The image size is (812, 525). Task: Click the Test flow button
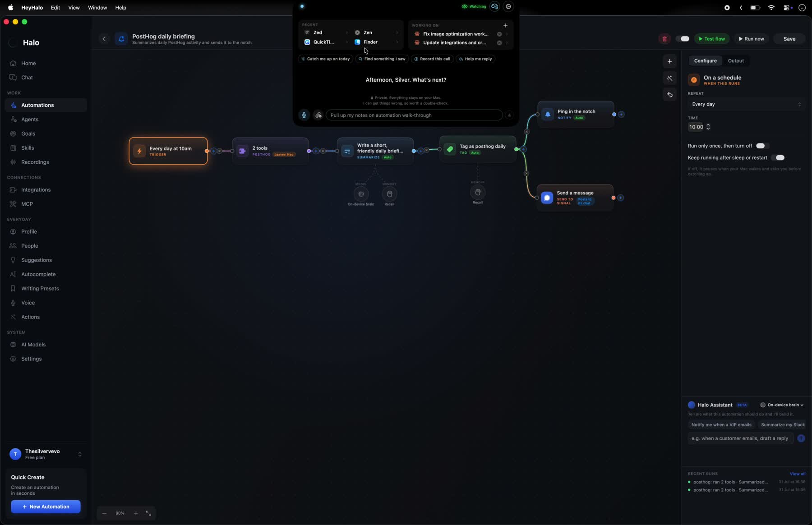point(712,39)
